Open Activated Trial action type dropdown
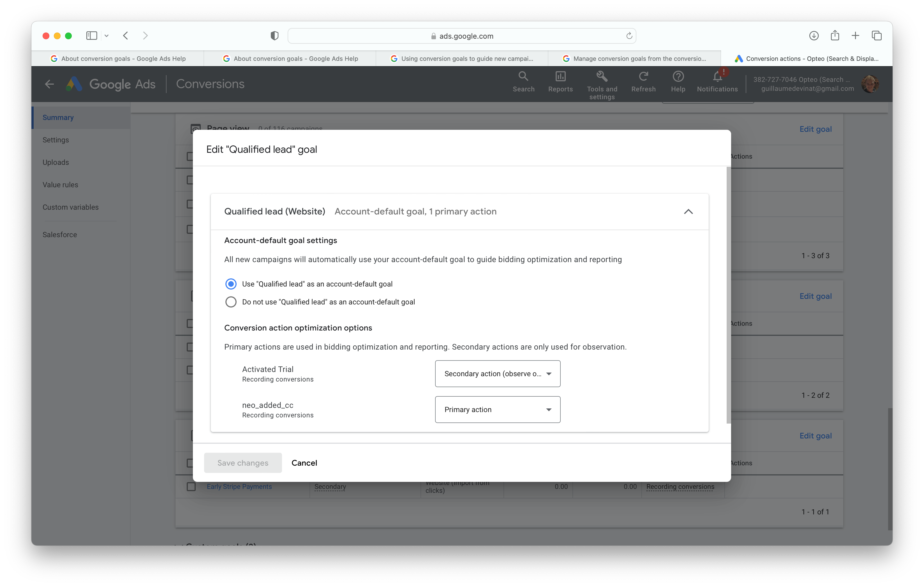Viewport: 924px width, 587px height. point(497,374)
